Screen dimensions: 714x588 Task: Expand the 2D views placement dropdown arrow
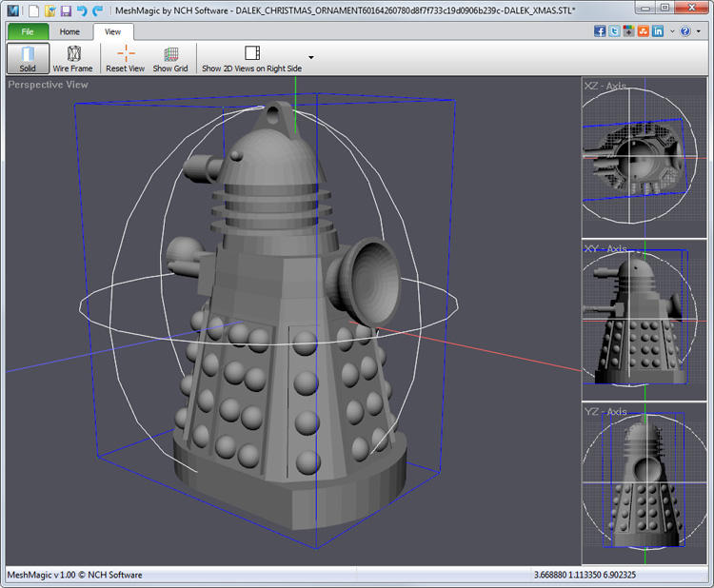(311, 57)
